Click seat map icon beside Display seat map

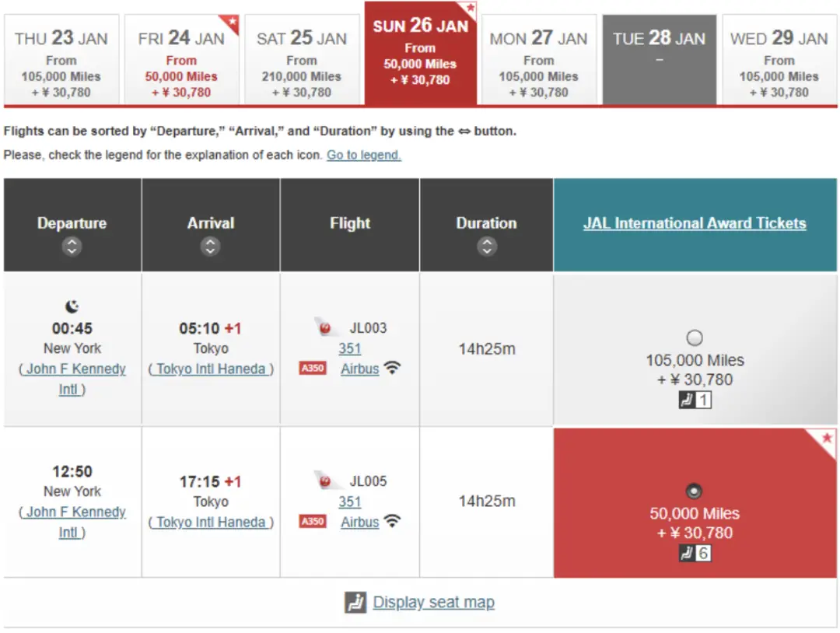355,603
